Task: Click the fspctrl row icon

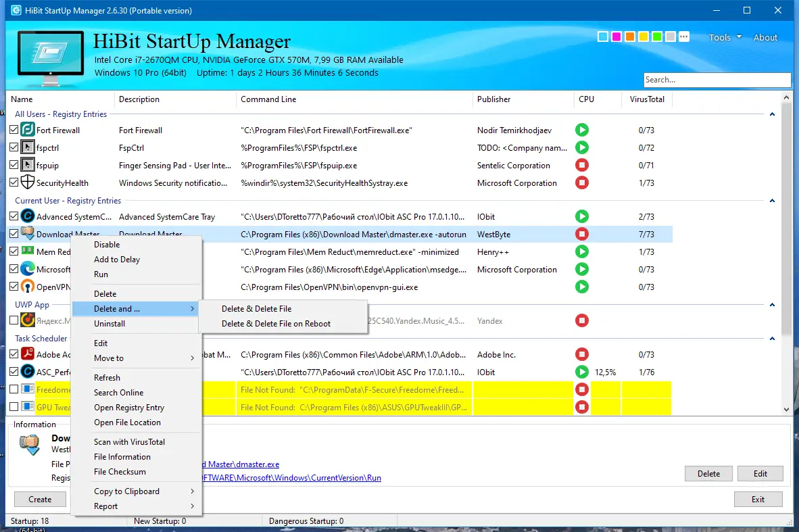Action: click(x=28, y=148)
